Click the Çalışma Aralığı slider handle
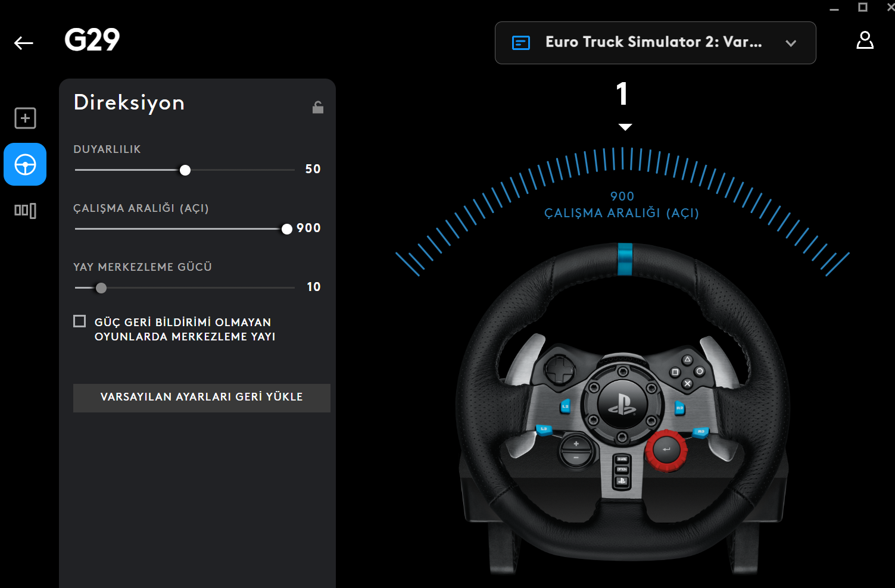The height and width of the screenshot is (588, 895). coord(287,229)
